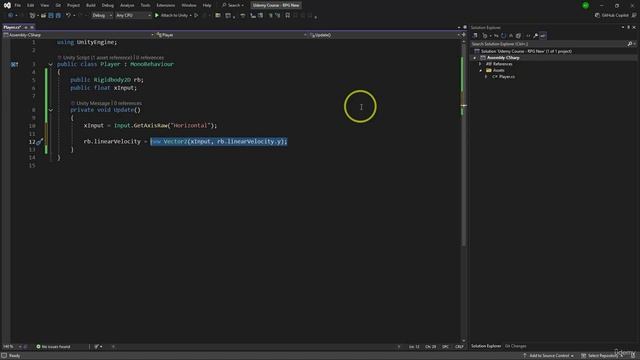Open the Help menu
This screenshot has width=640, height=360.
(207, 5)
